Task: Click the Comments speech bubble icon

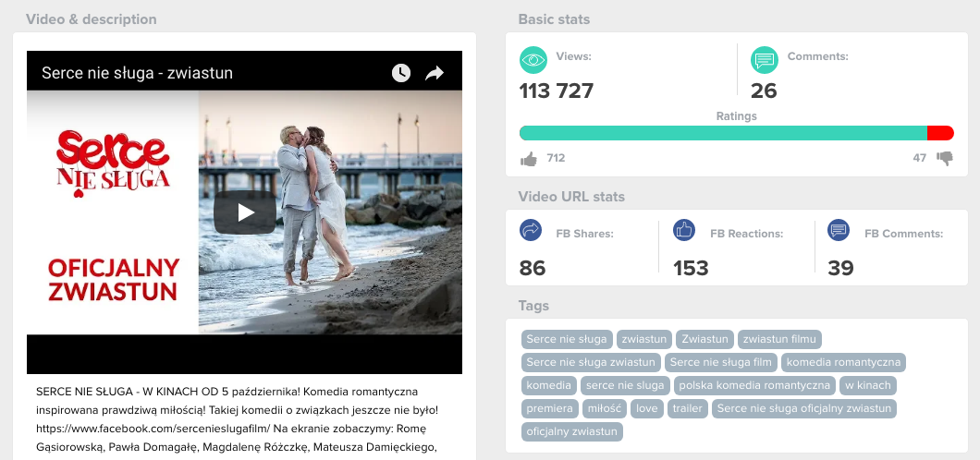Action: (x=765, y=60)
